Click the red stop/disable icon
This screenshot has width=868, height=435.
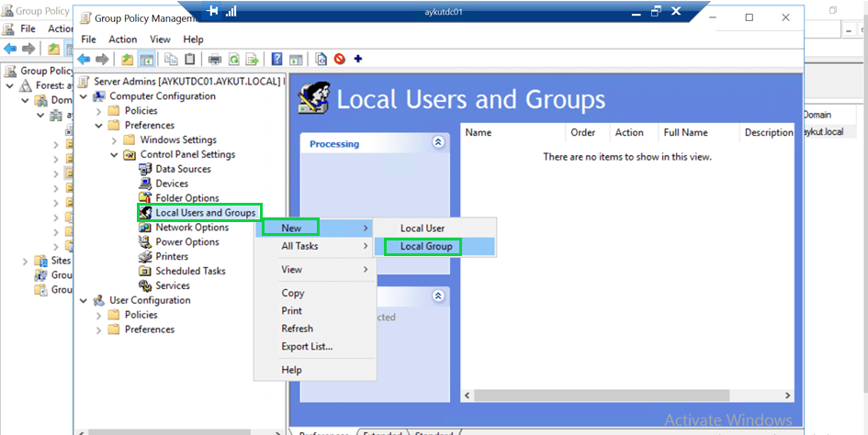pos(340,60)
